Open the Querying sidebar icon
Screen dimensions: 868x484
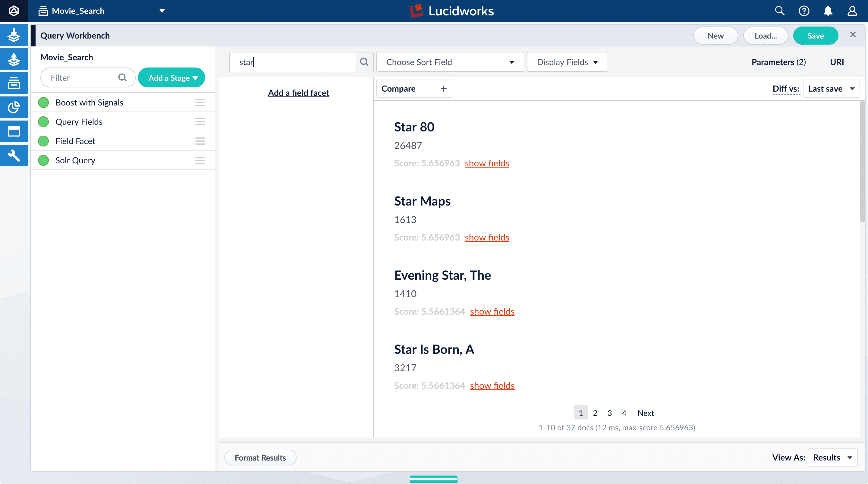pos(14,59)
